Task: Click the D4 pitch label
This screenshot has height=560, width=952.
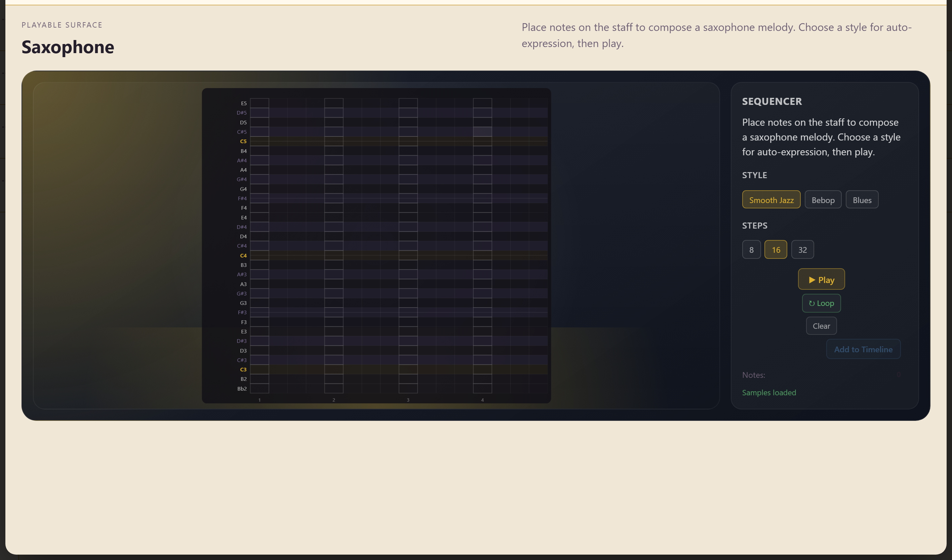Action: 243,237
